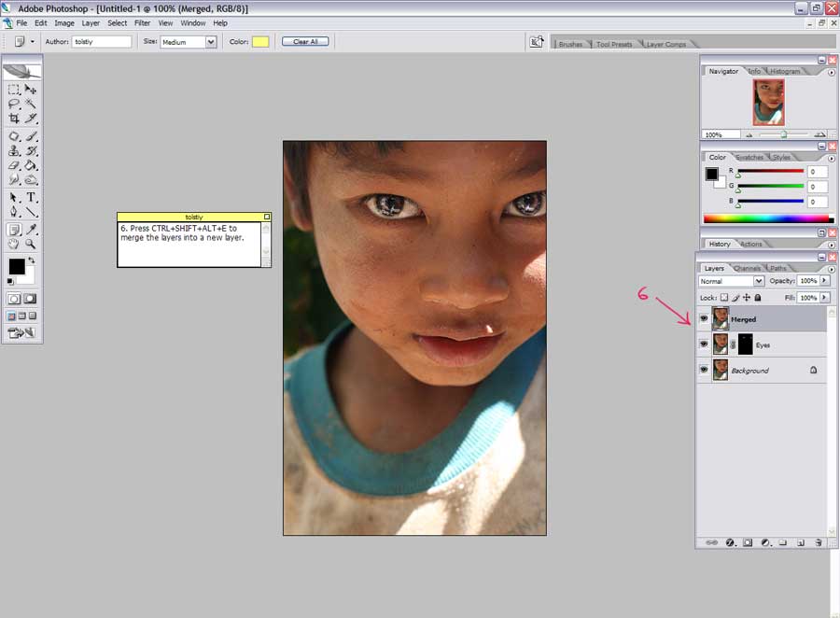
Task: Add a layer mask from Layers panel
Action: coord(748,542)
